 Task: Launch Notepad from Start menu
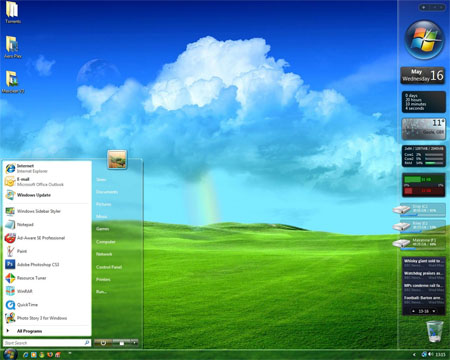(47, 224)
